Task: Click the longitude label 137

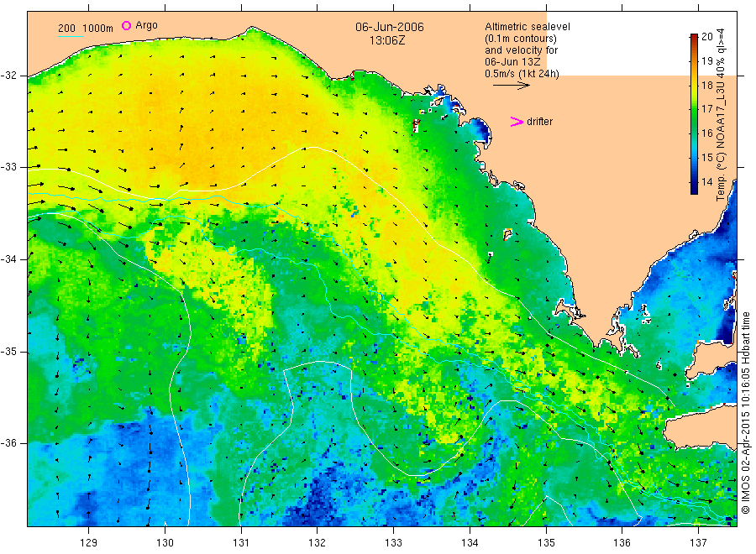Action: click(698, 543)
